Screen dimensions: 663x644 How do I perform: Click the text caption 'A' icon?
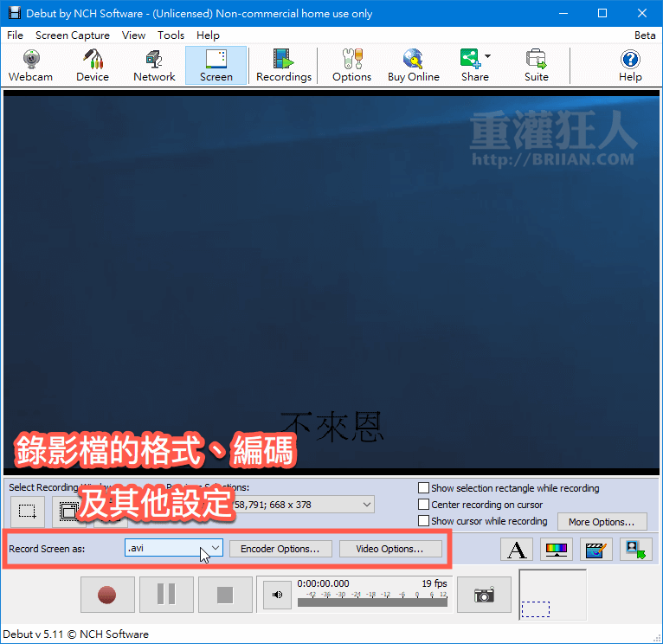point(517,549)
